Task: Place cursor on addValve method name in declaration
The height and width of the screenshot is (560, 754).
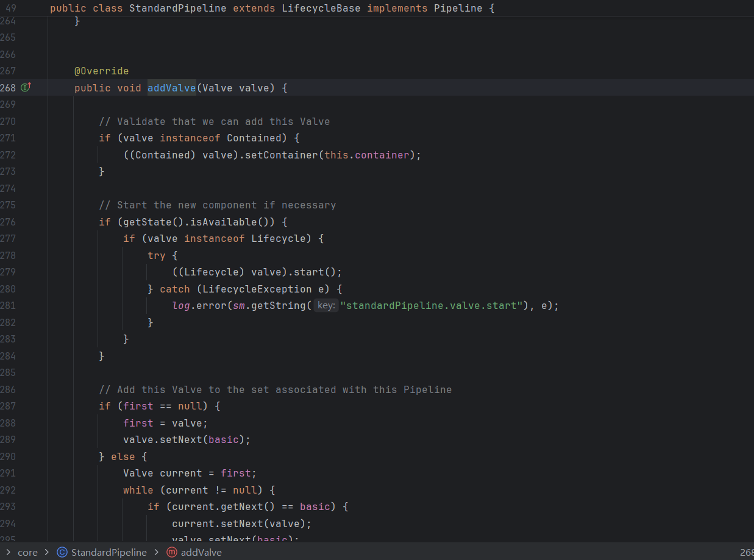Action: click(171, 88)
